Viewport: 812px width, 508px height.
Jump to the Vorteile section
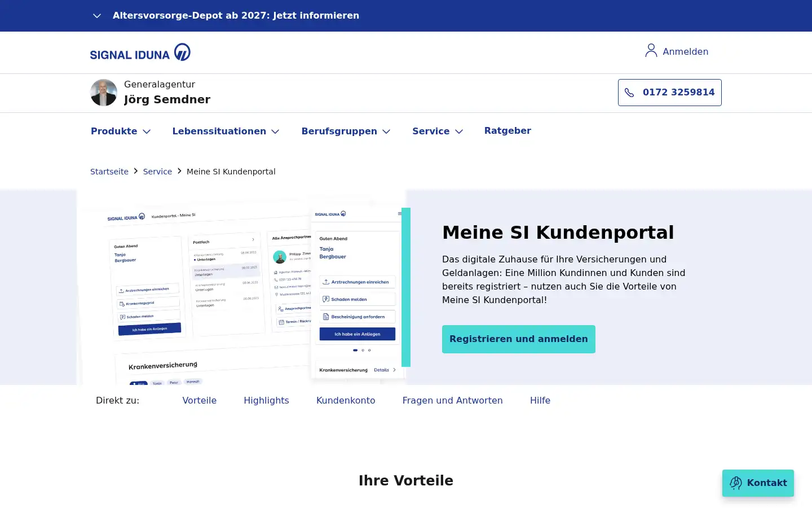pyautogui.click(x=200, y=400)
